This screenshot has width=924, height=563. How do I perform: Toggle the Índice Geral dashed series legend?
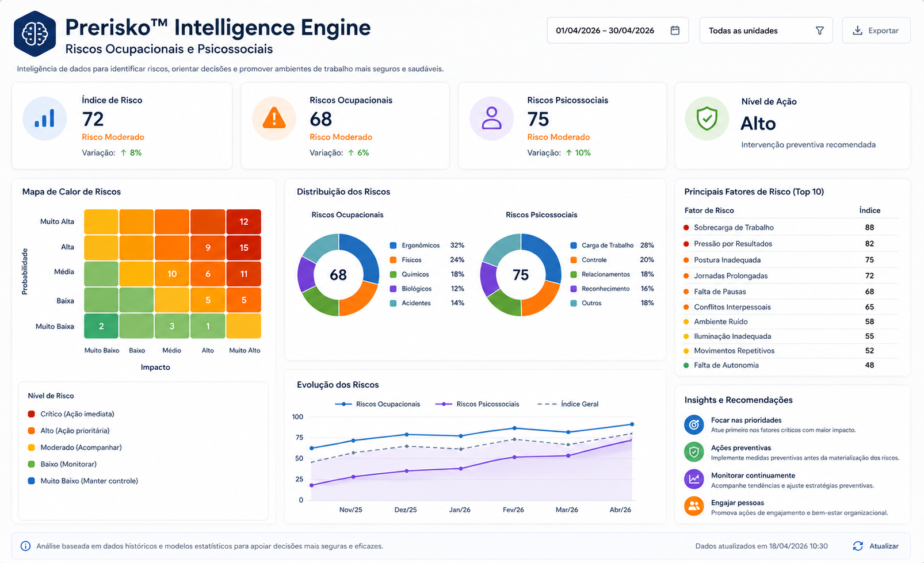pyautogui.click(x=568, y=404)
